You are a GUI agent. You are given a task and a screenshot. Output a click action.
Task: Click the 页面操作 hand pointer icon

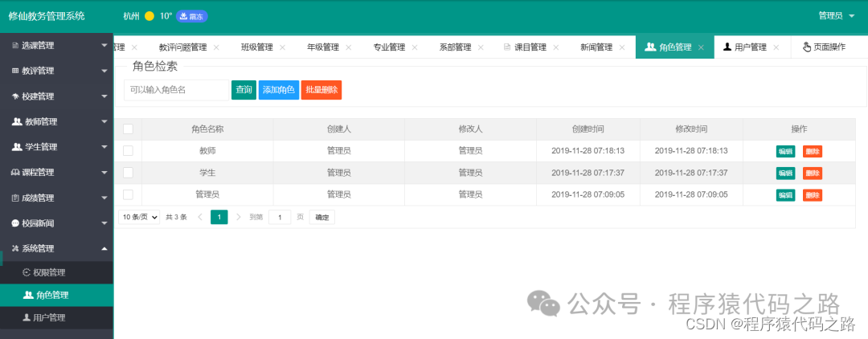click(x=807, y=47)
